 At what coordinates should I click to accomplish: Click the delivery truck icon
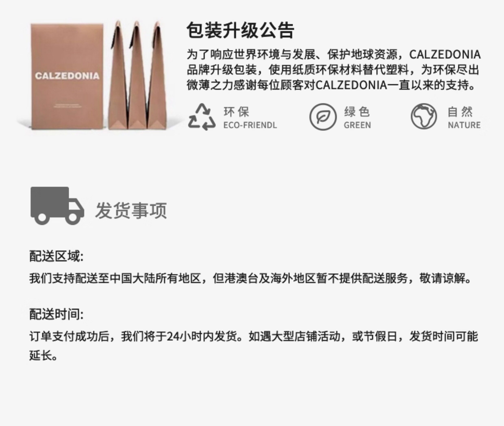[x=58, y=206]
